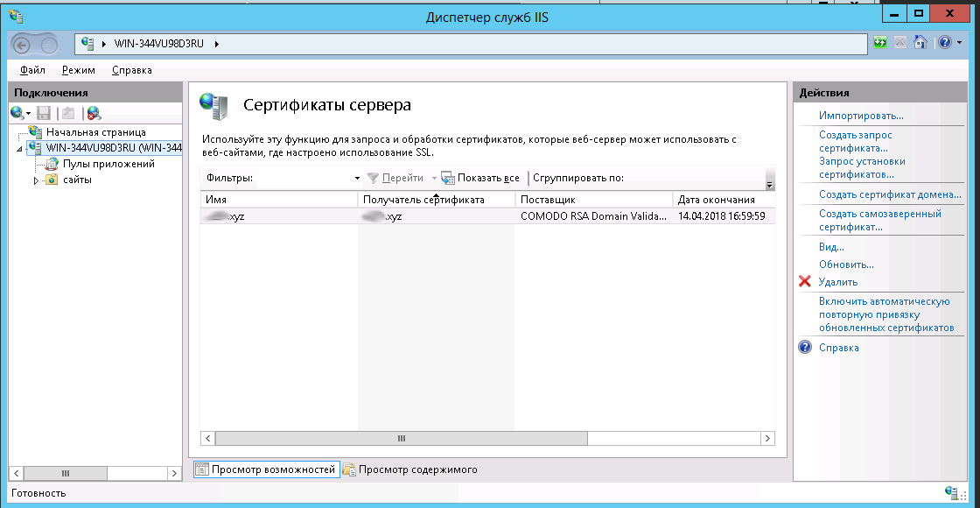This screenshot has width=980, height=508.
Task: Click Запрос установки сертификатов... link
Action: [x=862, y=167]
